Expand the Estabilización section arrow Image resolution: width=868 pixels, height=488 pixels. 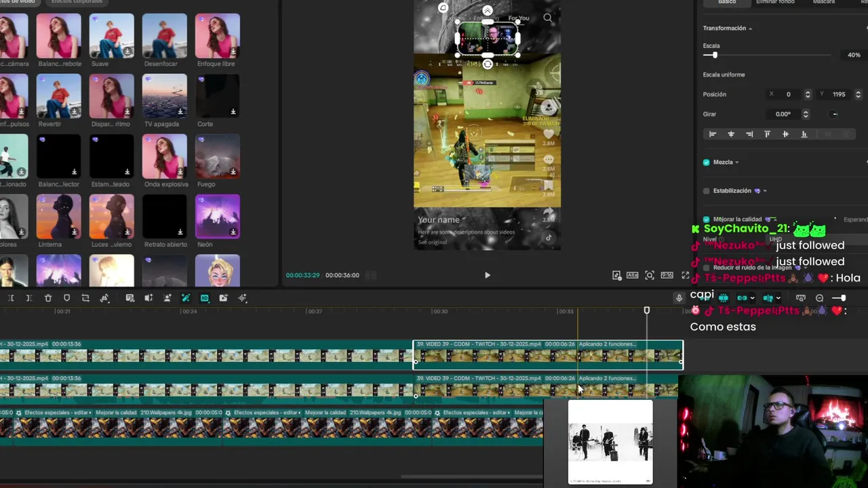[765, 191]
